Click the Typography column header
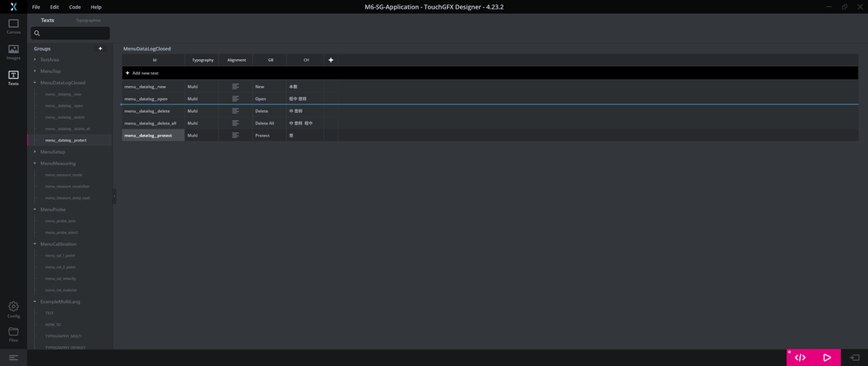868x366 pixels. (x=203, y=60)
